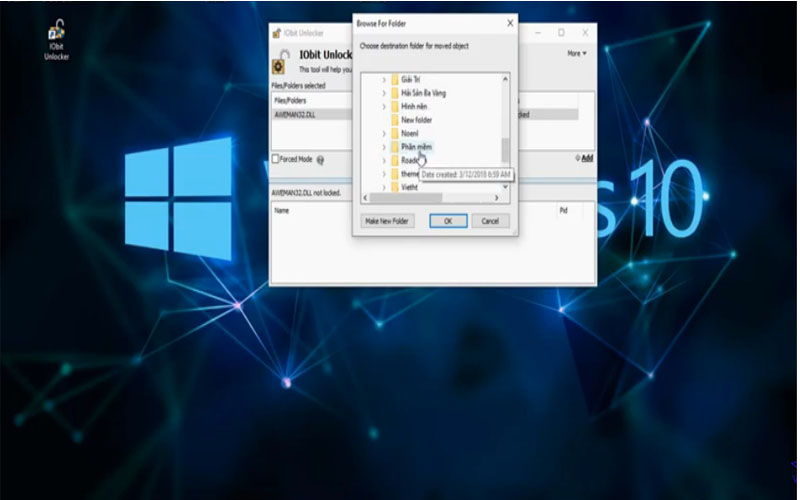The image size is (800, 500).
Task: Expand the Phần mềm folder node
Action: (x=384, y=147)
